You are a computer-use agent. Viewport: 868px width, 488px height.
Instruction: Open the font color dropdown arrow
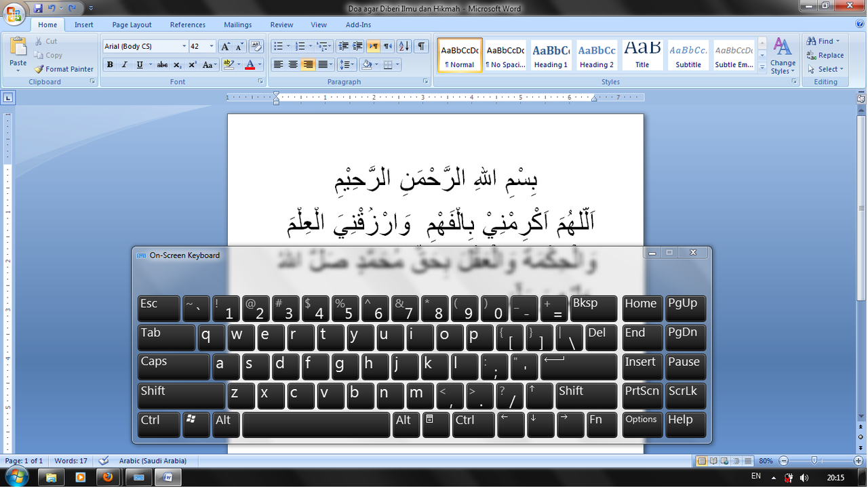click(x=260, y=65)
